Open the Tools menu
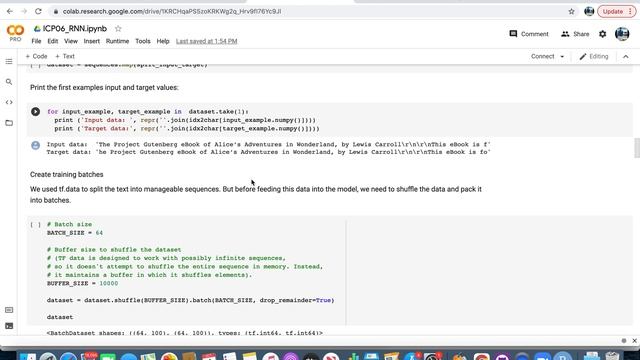640x360 pixels. [x=143, y=41]
